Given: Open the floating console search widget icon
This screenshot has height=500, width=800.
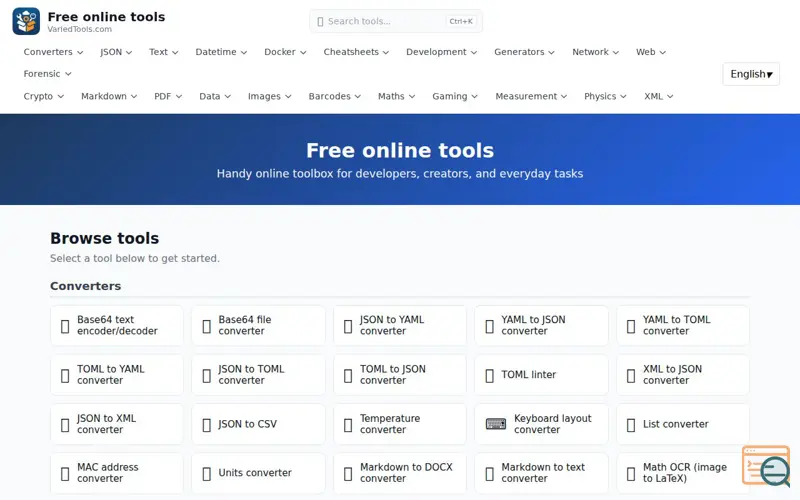Looking at the screenshot, I should point(766,465).
